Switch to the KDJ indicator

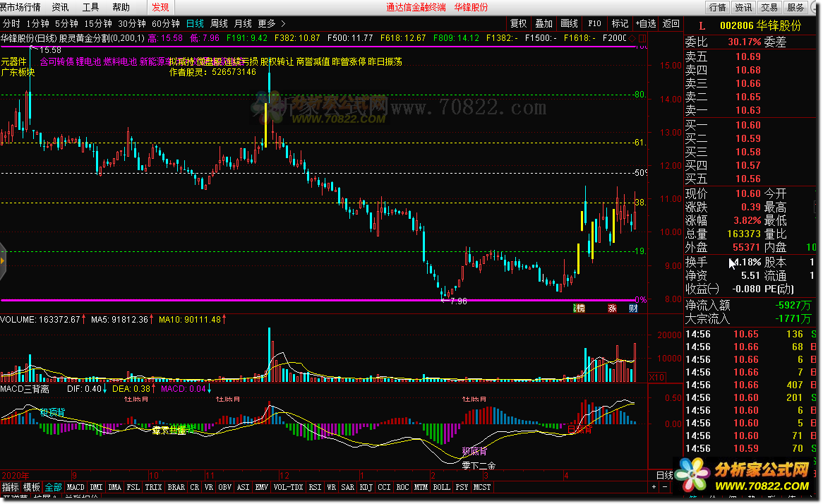366,487
